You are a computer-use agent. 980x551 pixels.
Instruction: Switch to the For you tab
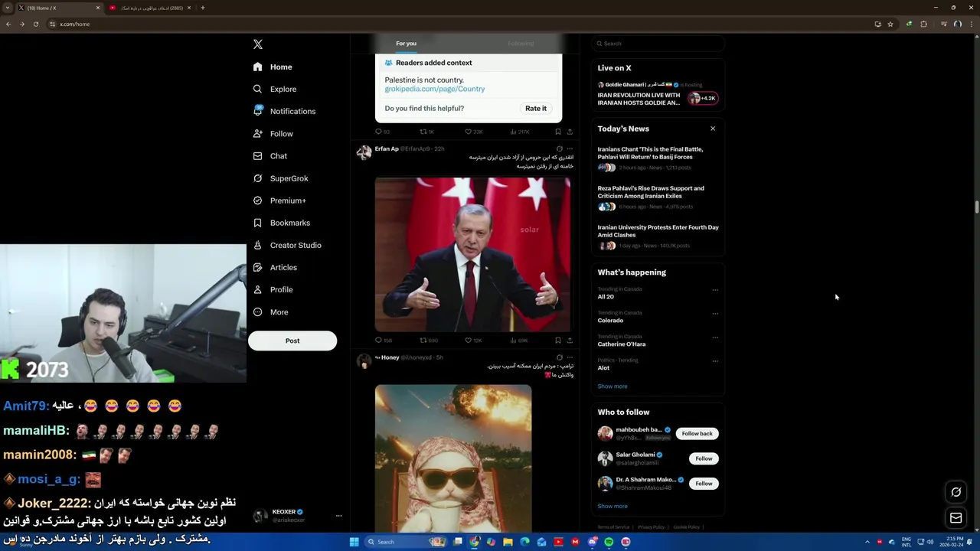(406, 44)
